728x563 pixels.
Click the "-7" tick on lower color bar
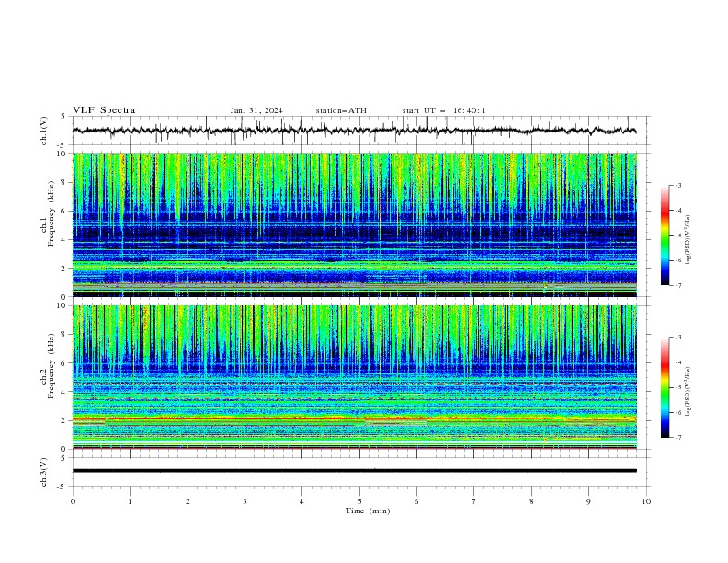[677, 438]
